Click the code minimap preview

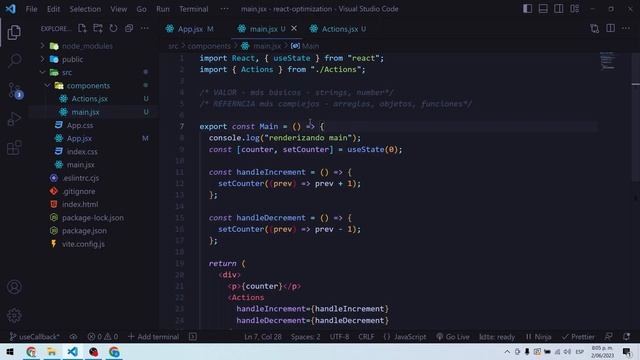[607, 60]
